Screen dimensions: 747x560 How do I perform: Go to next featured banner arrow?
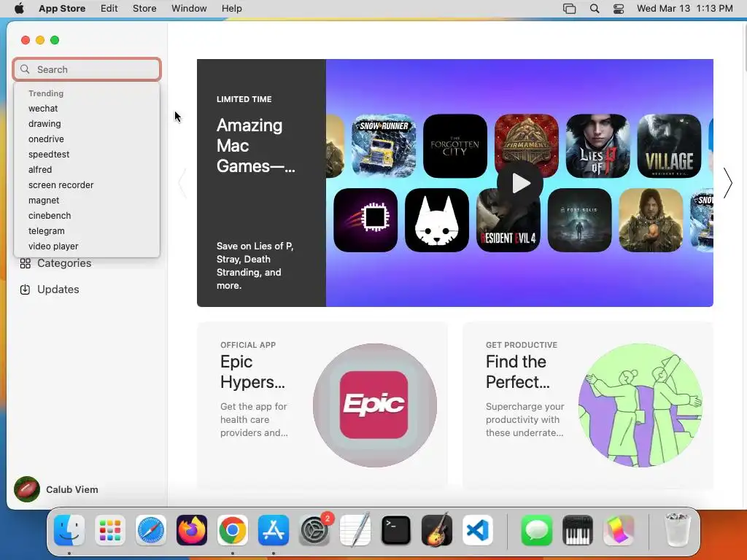(727, 183)
